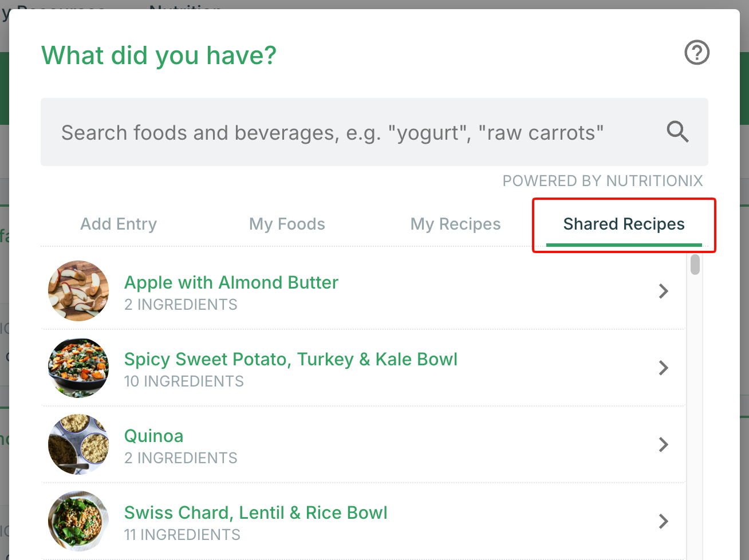Click the Quinoa recipe photo
Viewport: 749px width, 560px height.
click(x=78, y=444)
